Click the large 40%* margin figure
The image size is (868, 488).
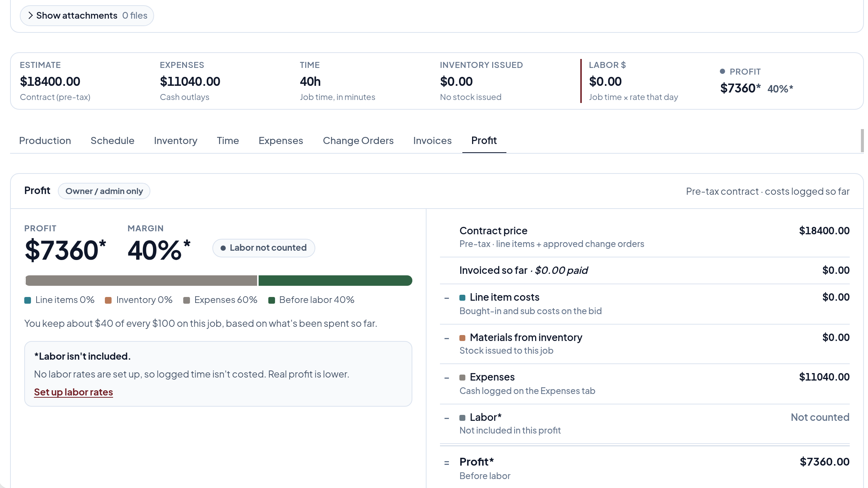coord(159,250)
